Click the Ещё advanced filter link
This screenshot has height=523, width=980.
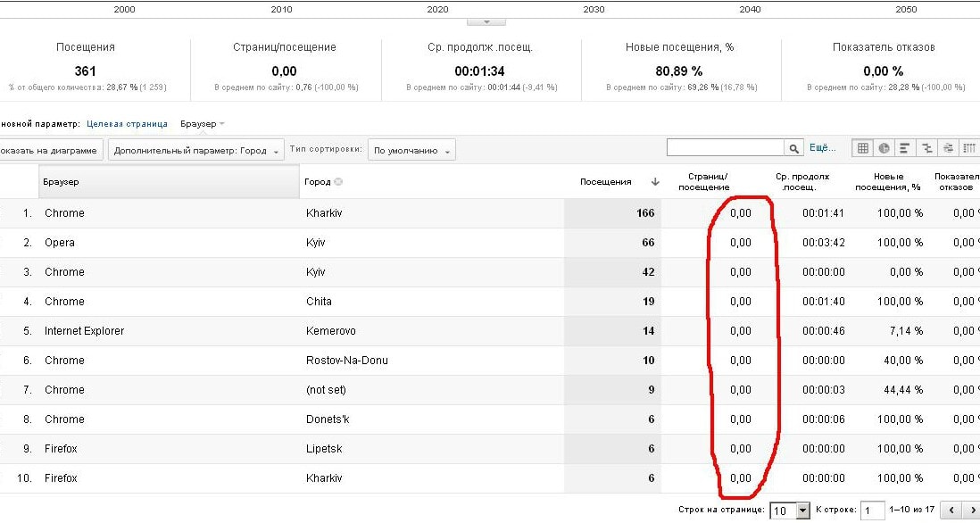point(822,148)
